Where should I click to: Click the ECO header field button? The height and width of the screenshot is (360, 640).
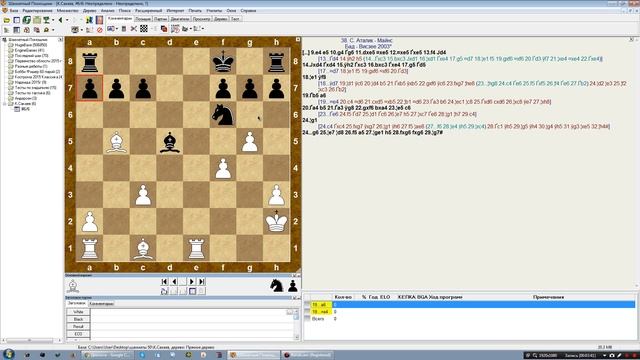point(78,334)
